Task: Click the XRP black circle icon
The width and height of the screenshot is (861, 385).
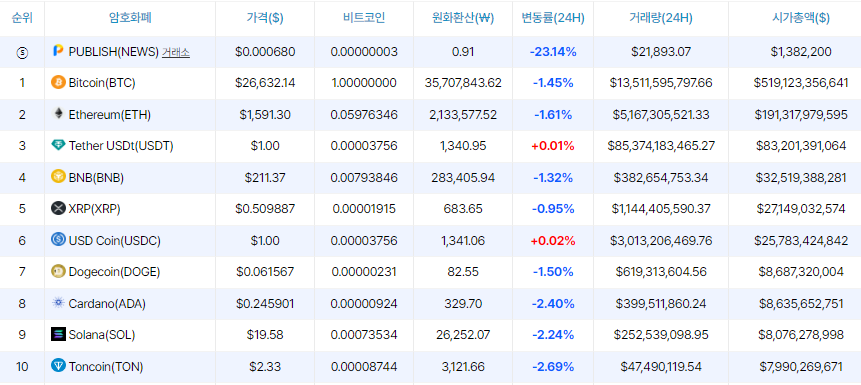Action: (58, 208)
